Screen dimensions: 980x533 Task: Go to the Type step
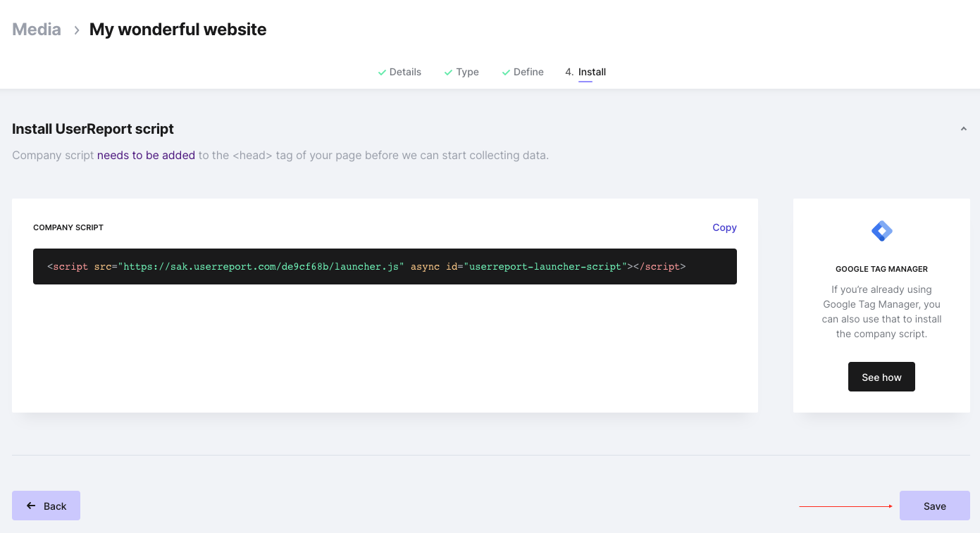(x=461, y=72)
